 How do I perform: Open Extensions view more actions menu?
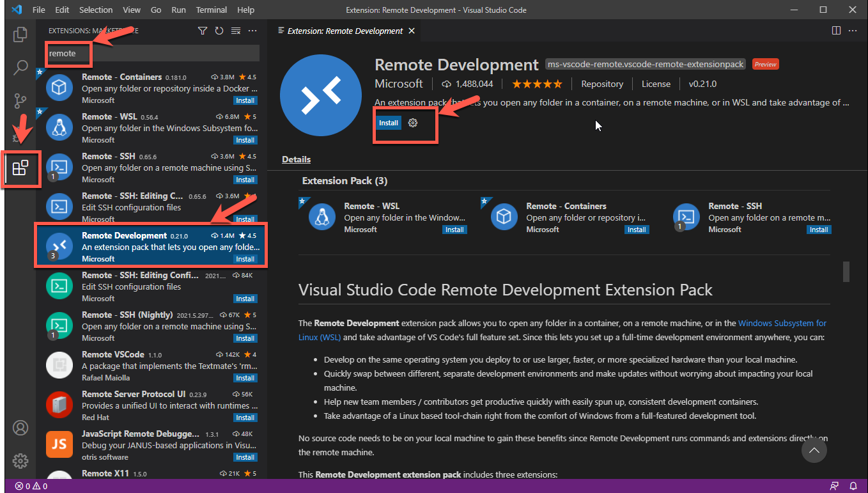[252, 31]
